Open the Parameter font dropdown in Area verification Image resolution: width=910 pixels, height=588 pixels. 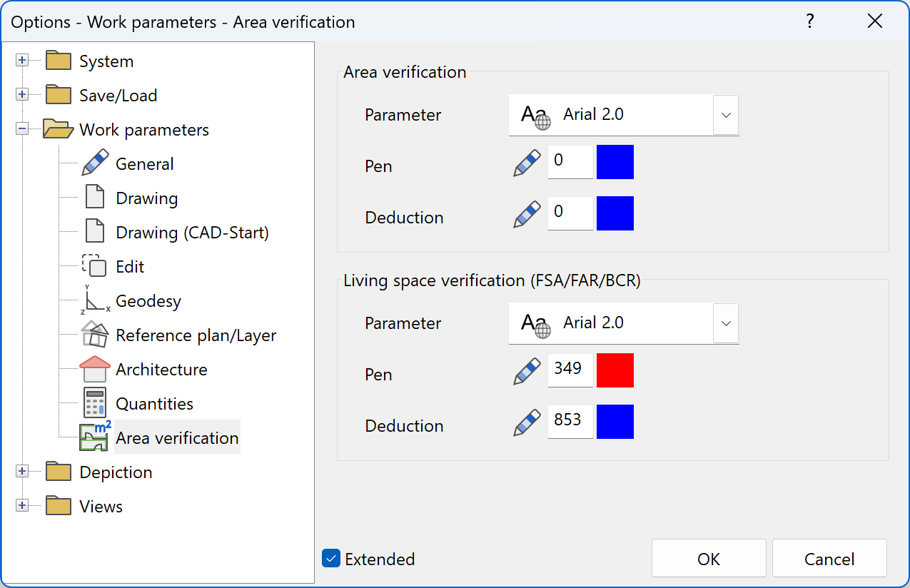725,115
